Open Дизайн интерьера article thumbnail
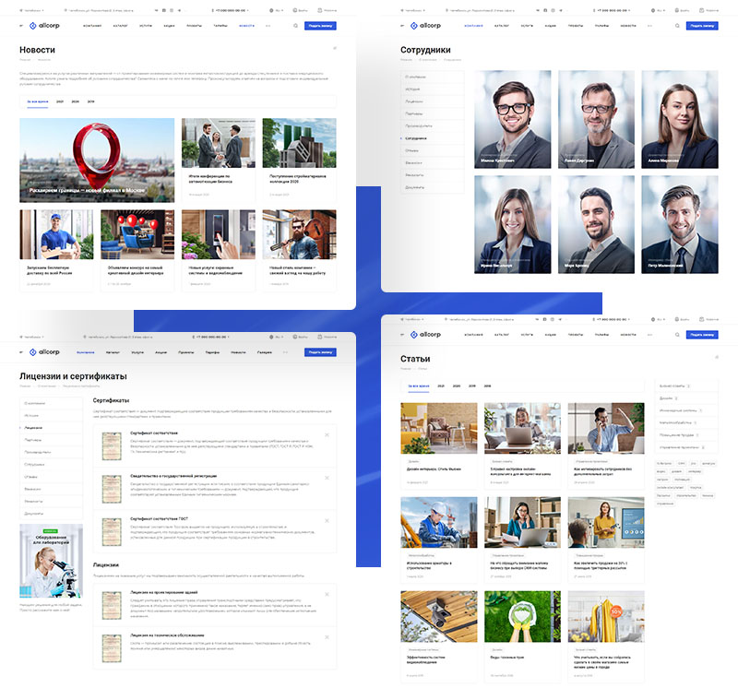The width and height of the screenshot is (738, 700). [439, 428]
